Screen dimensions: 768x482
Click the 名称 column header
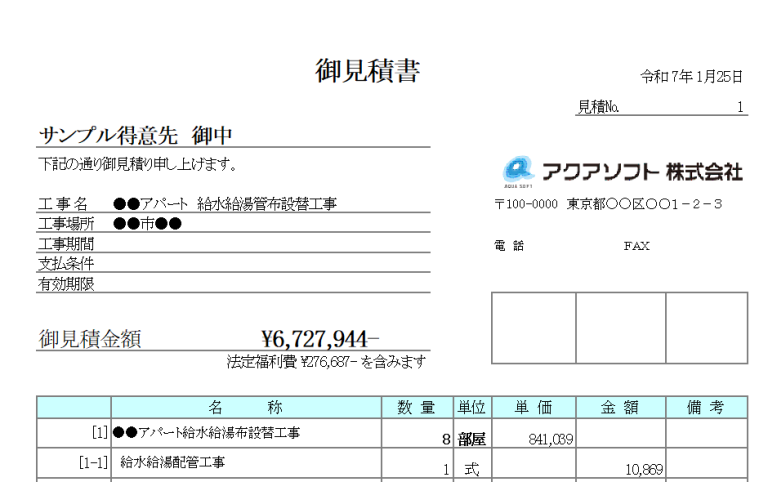(x=247, y=407)
